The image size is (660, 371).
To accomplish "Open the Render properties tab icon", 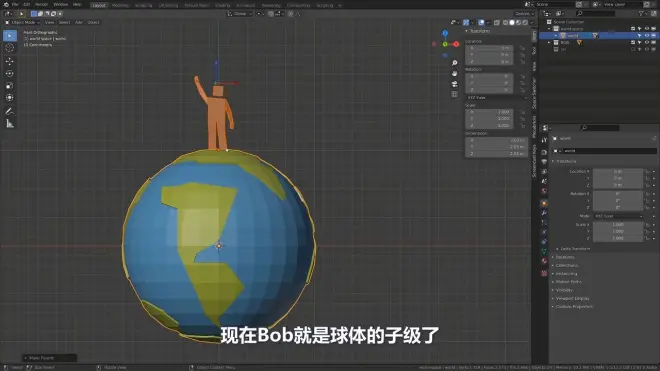I will coord(544,152).
